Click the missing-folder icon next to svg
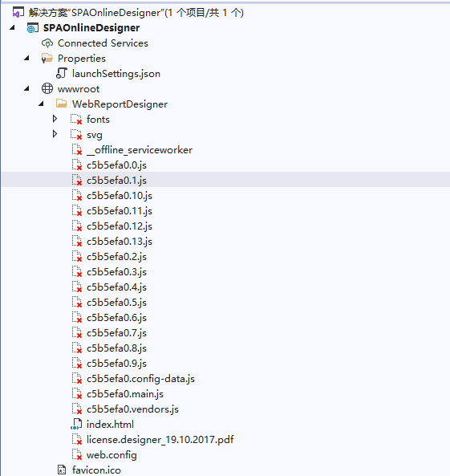 click(76, 135)
